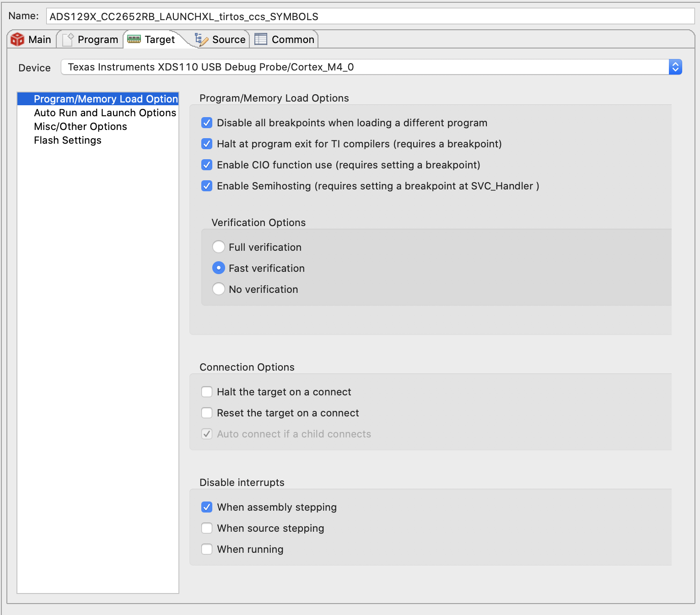Image resolution: width=700 pixels, height=615 pixels.
Task: Click Auto connect if a child connects checkbox
Action: [207, 434]
